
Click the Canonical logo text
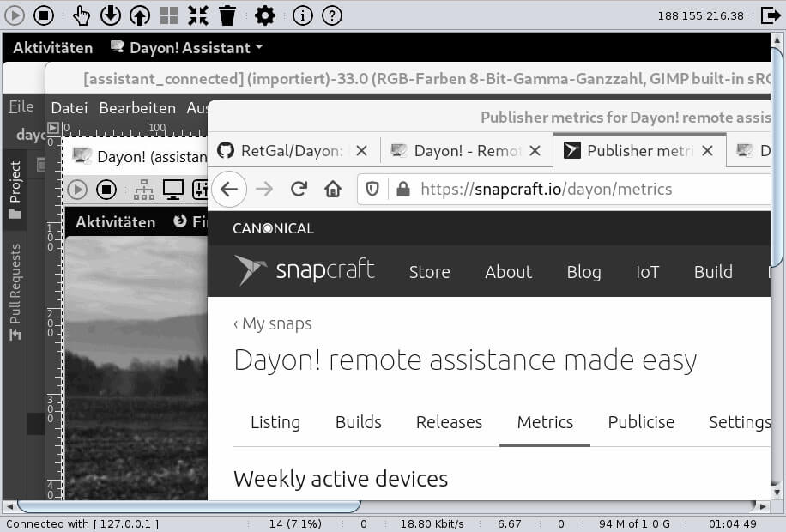pyautogui.click(x=273, y=228)
